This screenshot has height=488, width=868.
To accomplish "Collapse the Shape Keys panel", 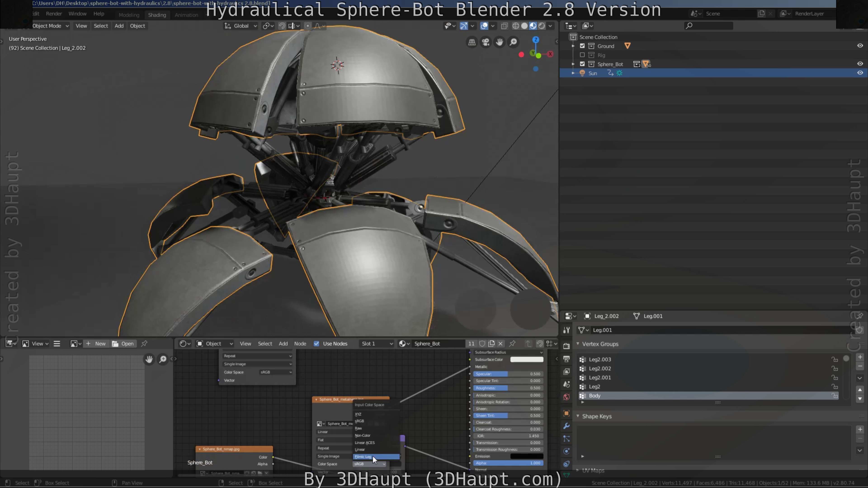I will pos(578,416).
